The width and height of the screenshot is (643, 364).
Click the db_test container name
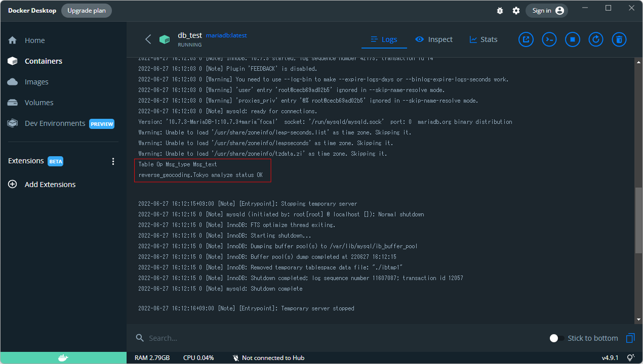190,35
